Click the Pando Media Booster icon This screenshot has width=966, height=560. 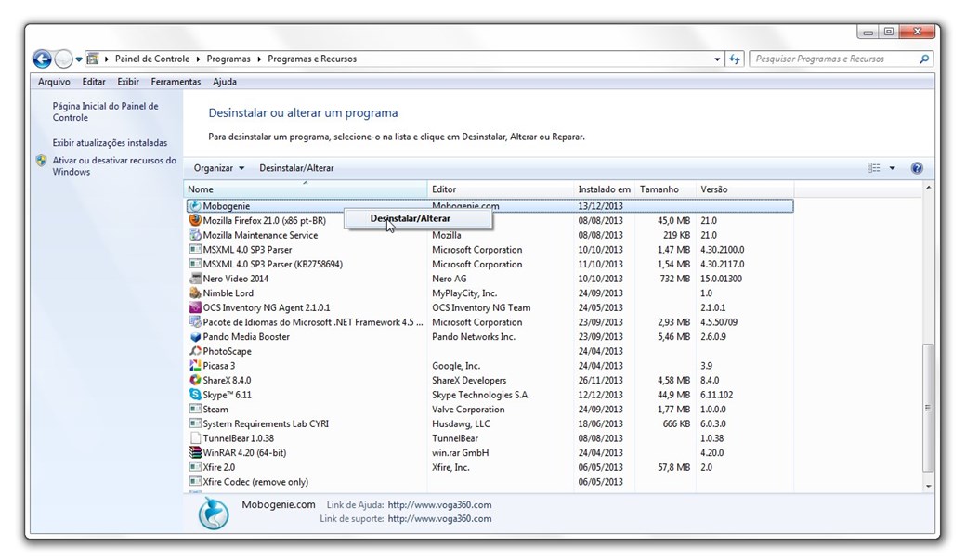coord(195,337)
